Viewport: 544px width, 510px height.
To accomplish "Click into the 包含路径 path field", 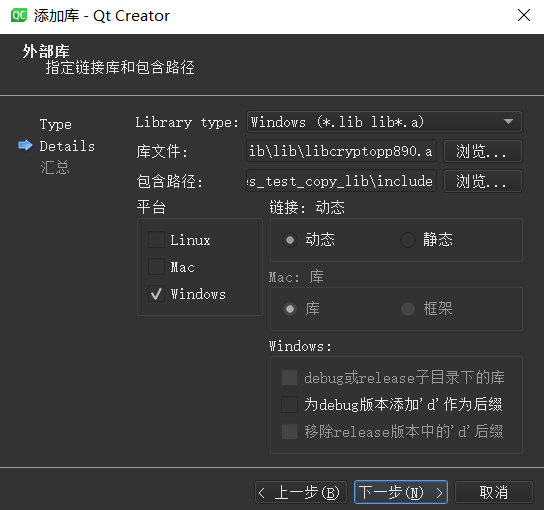I will coord(341,181).
